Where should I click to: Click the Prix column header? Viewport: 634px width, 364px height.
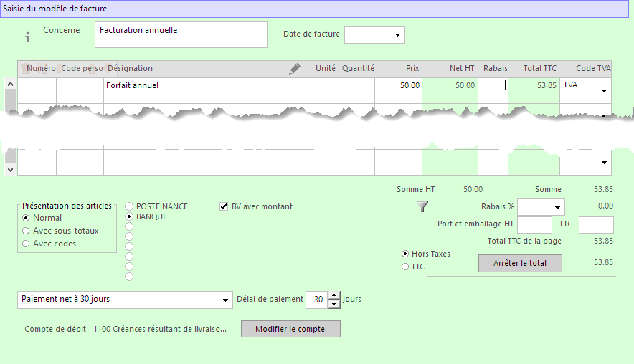click(x=412, y=68)
